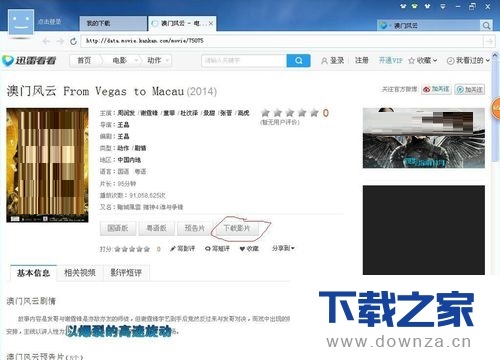Click the site keyword search field
Viewport: 500px width, 360px height.
[244, 61]
